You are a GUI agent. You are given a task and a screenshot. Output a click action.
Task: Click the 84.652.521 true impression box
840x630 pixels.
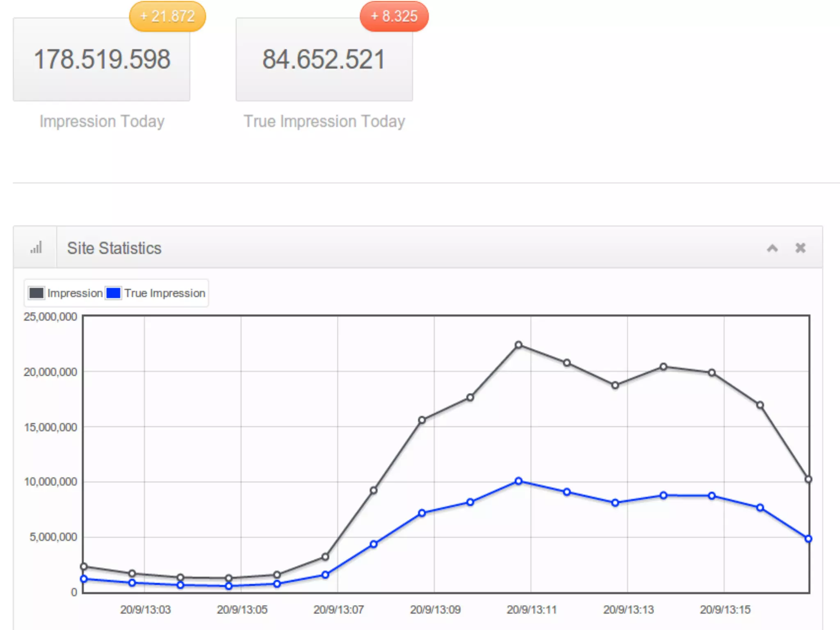324,59
